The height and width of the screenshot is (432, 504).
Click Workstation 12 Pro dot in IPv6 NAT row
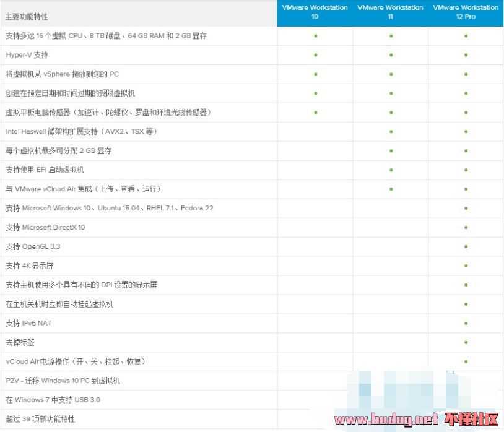pyautogui.click(x=466, y=323)
